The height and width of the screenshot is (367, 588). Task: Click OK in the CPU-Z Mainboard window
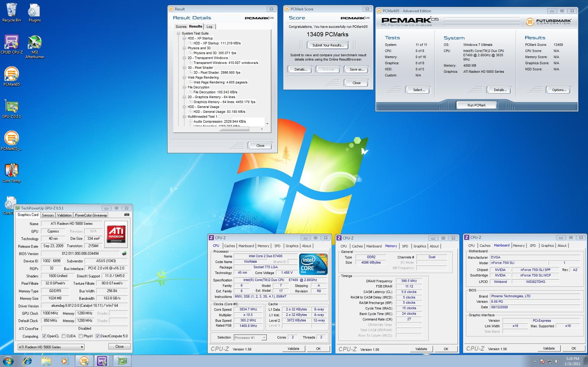(574, 348)
